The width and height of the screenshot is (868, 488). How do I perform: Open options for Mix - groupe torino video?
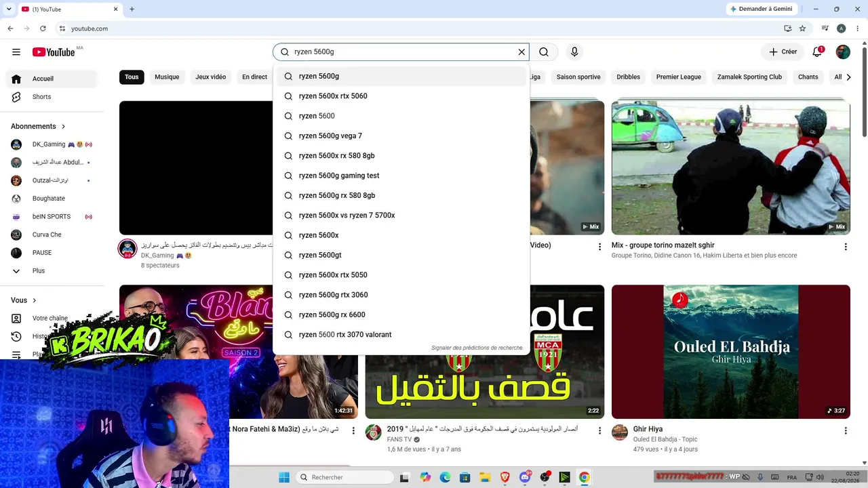pos(846,247)
